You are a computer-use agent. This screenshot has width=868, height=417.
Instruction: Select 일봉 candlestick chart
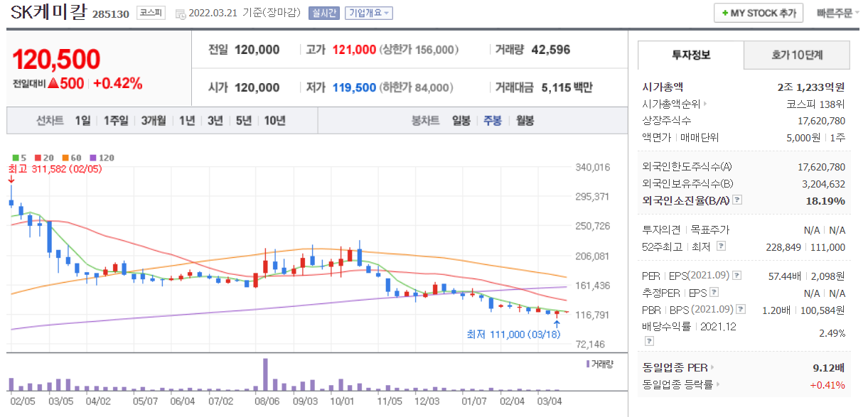[461, 121]
